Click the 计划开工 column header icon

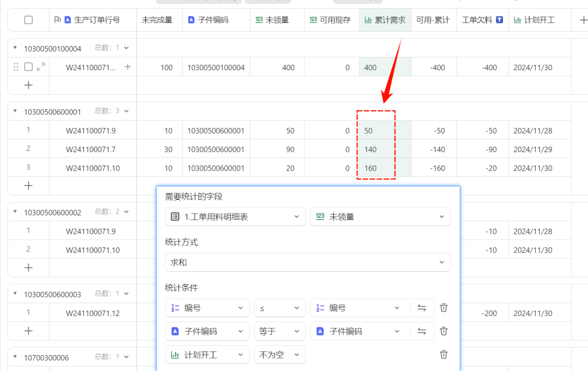coord(517,20)
